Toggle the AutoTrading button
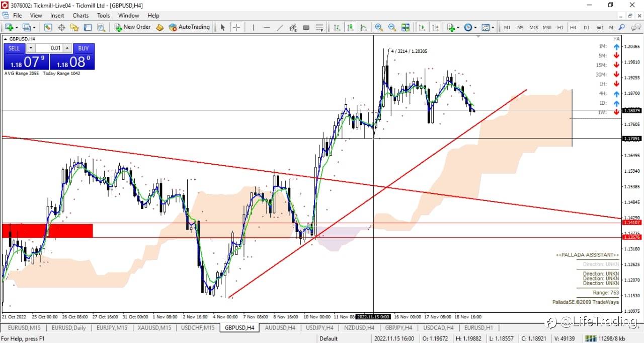Screen dimensions: 644x343 189,27
